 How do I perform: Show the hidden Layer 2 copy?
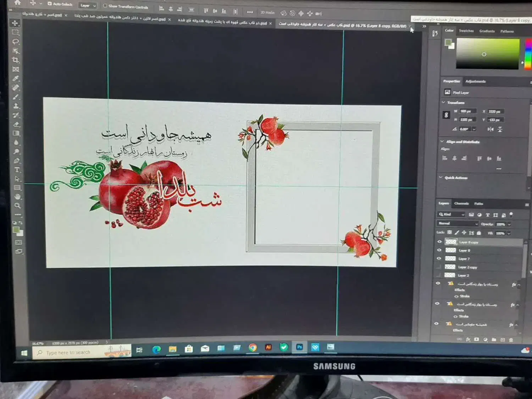(439, 267)
